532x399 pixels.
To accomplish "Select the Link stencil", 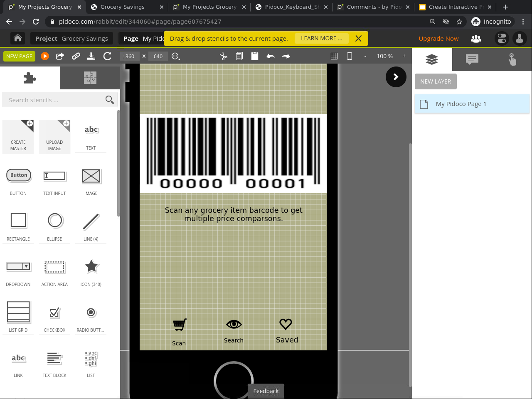I will (18, 364).
